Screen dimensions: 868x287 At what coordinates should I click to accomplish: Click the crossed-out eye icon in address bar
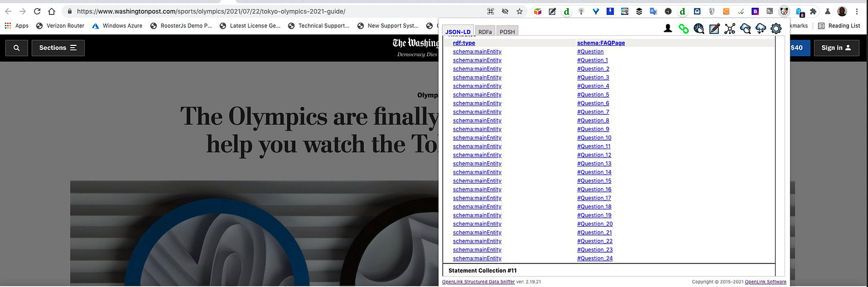505,11
